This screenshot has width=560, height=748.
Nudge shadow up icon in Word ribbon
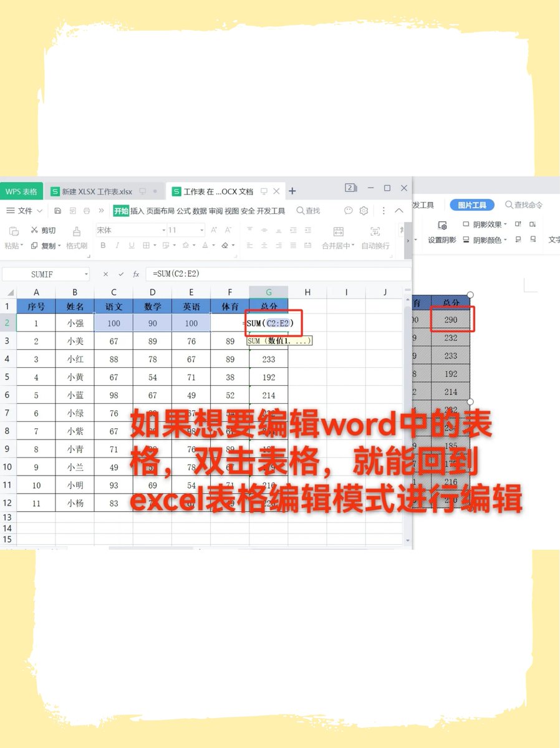click(518, 224)
